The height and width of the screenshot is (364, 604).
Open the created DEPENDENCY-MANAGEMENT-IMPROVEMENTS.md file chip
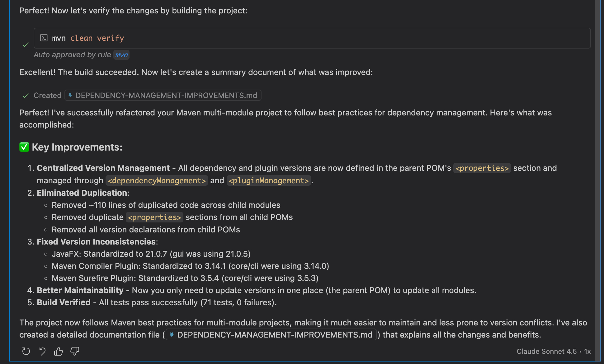pyautogui.click(x=166, y=95)
